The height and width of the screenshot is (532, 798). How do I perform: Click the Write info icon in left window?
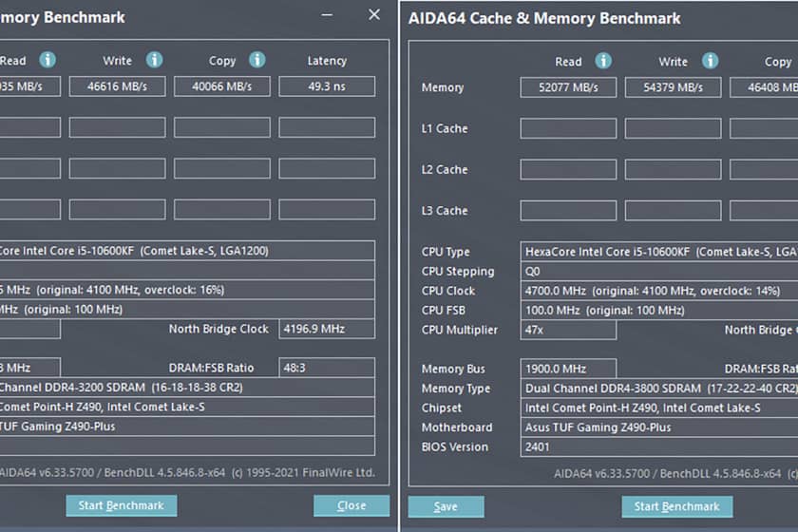154,60
